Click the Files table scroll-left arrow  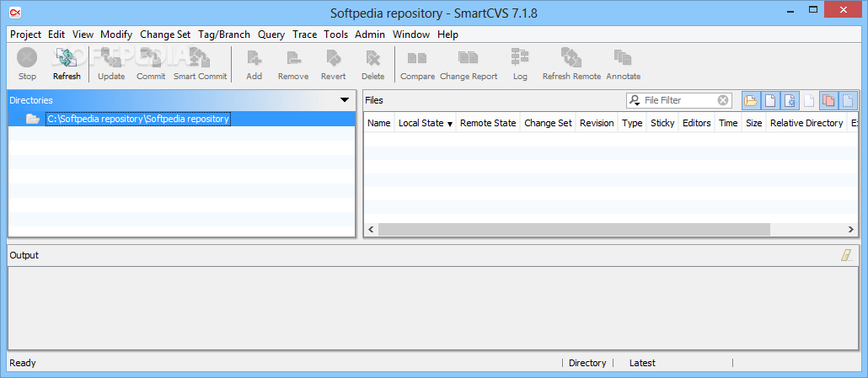click(x=371, y=229)
